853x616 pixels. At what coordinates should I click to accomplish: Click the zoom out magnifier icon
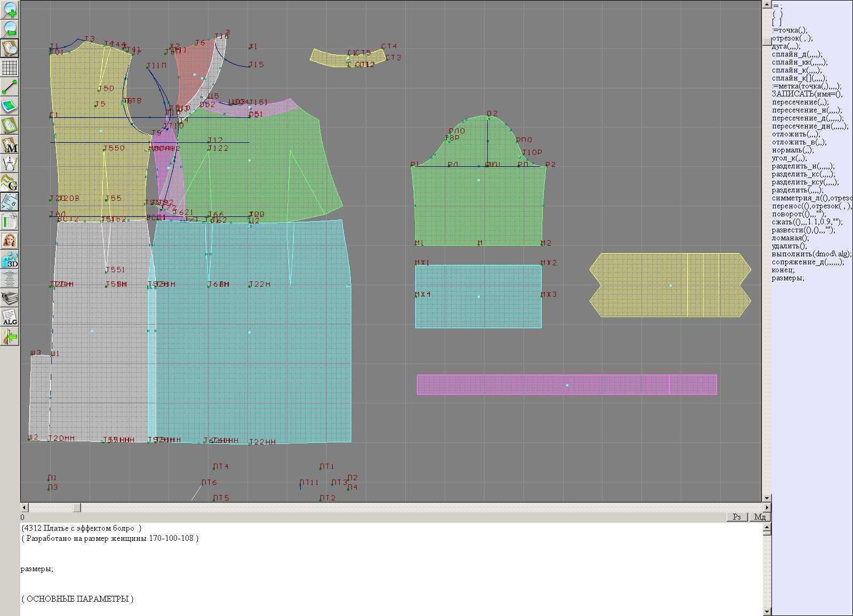click(x=10, y=29)
